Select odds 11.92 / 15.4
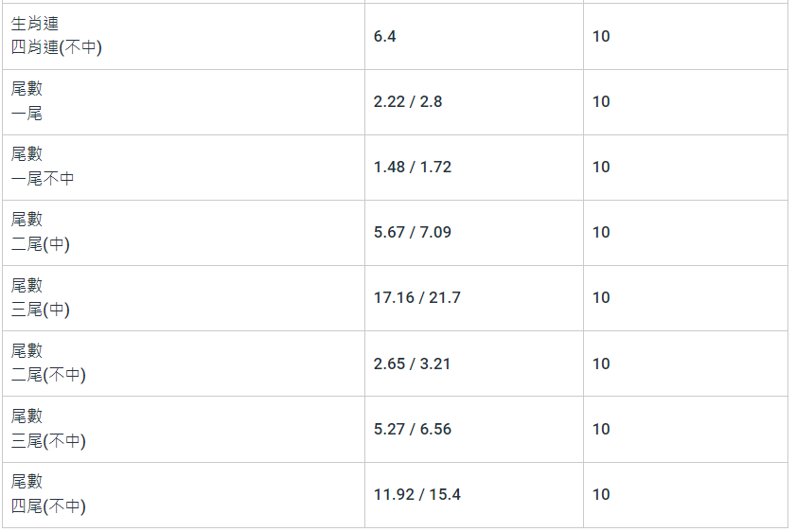 point(417,494)
